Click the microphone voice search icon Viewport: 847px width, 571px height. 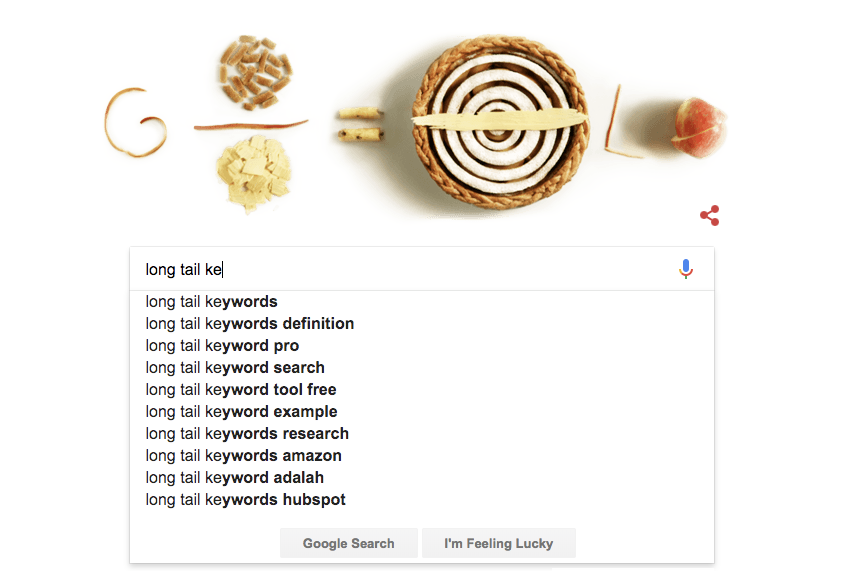pos(685,269)
